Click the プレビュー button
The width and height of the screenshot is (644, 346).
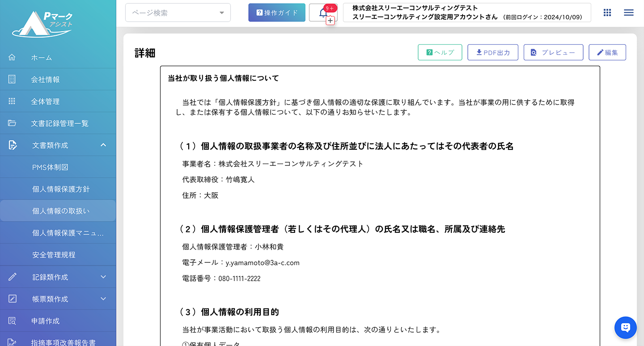click(x=553, y=52)
